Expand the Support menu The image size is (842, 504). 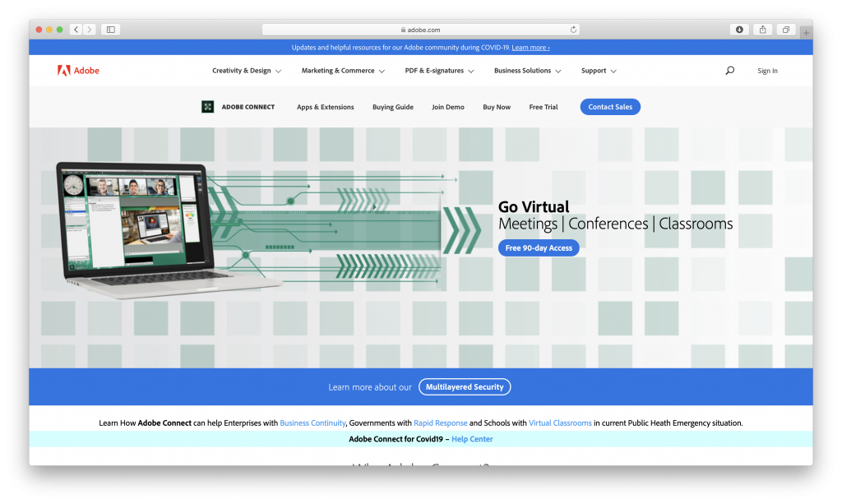[x=599, y=71]
